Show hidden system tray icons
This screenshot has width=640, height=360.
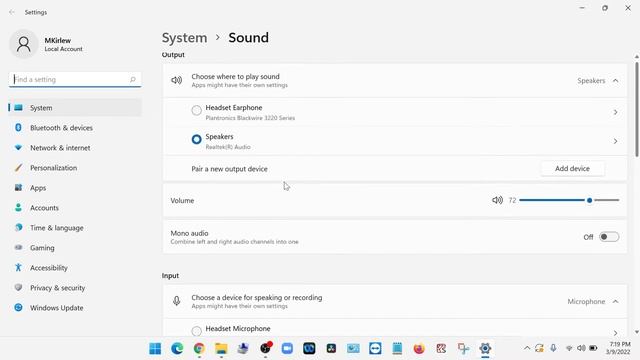[527, 348]
